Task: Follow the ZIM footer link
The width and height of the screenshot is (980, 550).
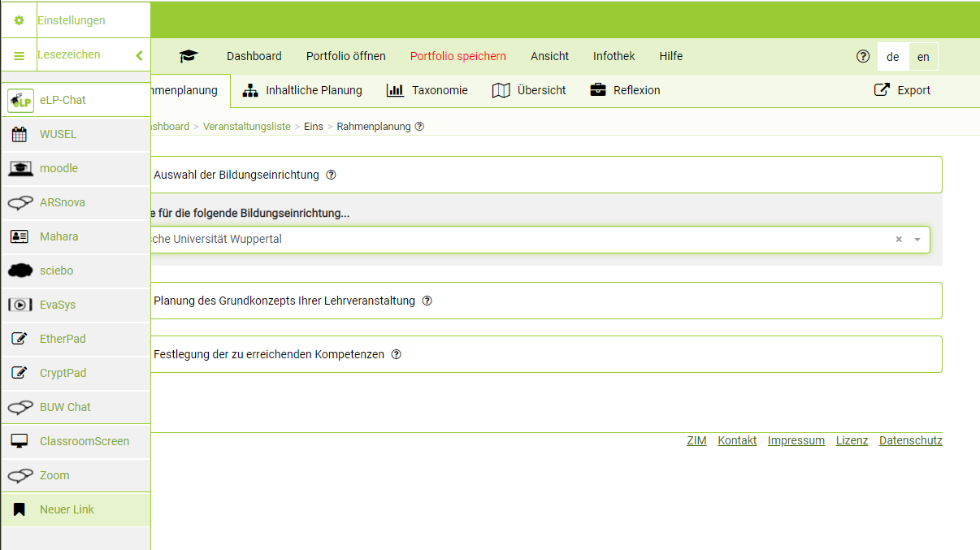Action: coord(696,440)
